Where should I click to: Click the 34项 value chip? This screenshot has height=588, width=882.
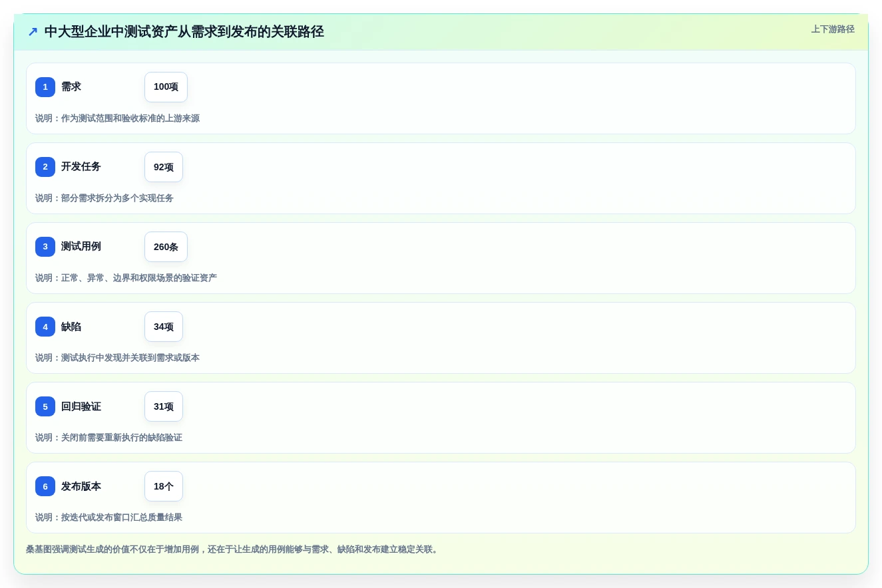tap(164, 327)
